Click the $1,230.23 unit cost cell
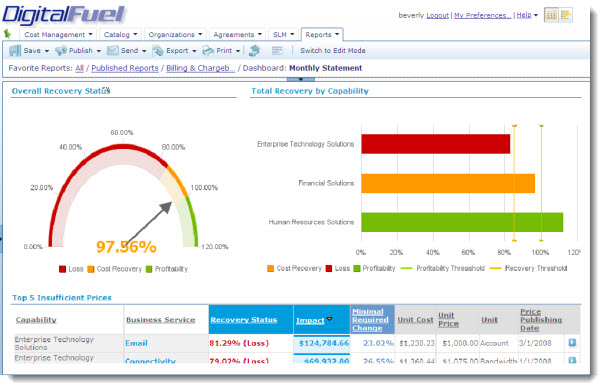Image resolution: width=605 pixels, height=390 pixels. [x=417, y=343]
